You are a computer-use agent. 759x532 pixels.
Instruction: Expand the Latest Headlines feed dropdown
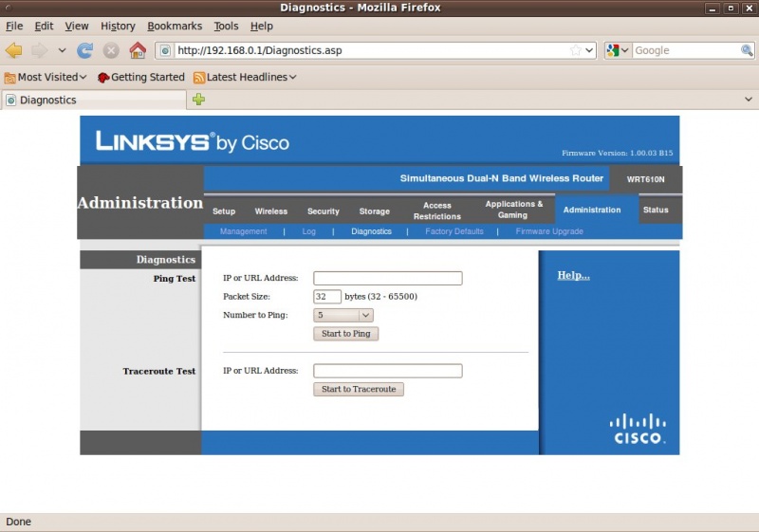pyautogui.click(x=245, y=77)
